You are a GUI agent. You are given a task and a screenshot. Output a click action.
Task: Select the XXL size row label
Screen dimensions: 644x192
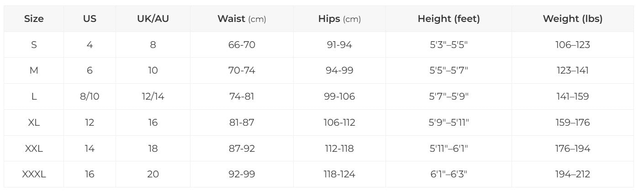click(x=34, y=149)
